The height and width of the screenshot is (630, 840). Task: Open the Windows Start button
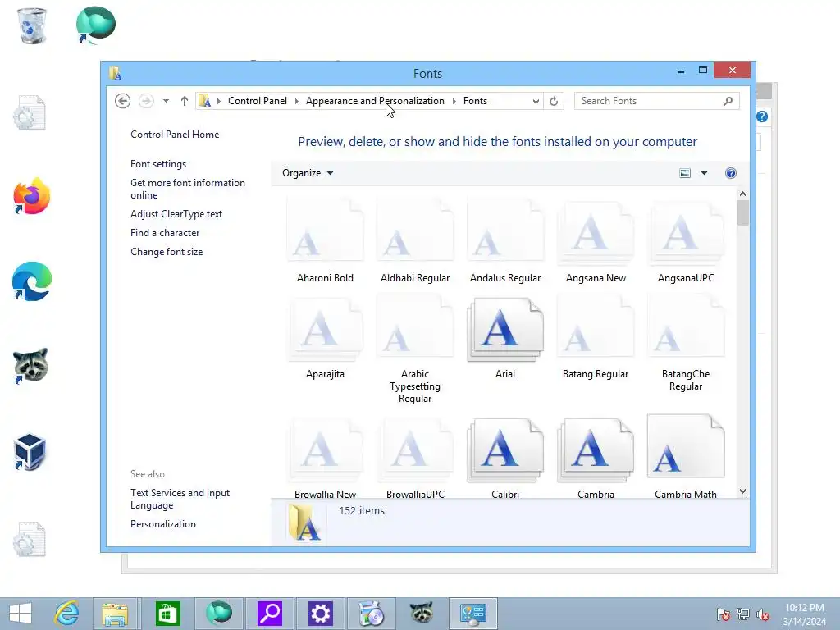(21, 614)
